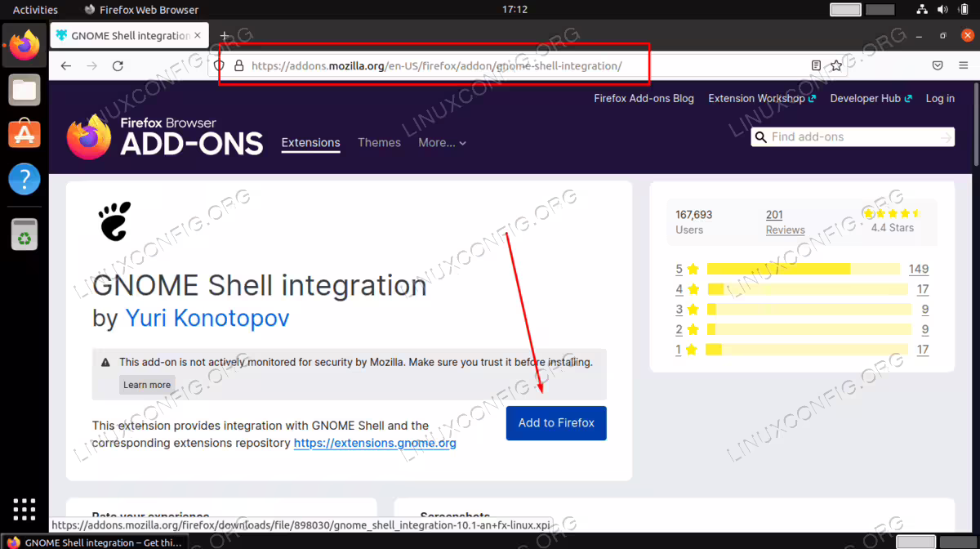Click the 4.4 Stars rating text
This screenshot has width=980, height=549.
click(x=893, y=228)
